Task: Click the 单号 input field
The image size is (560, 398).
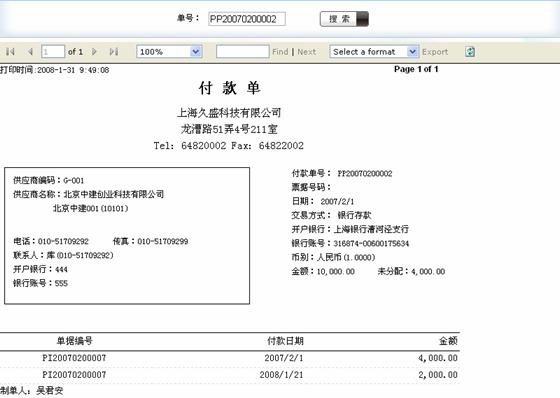Action: [x=247, y=19]
